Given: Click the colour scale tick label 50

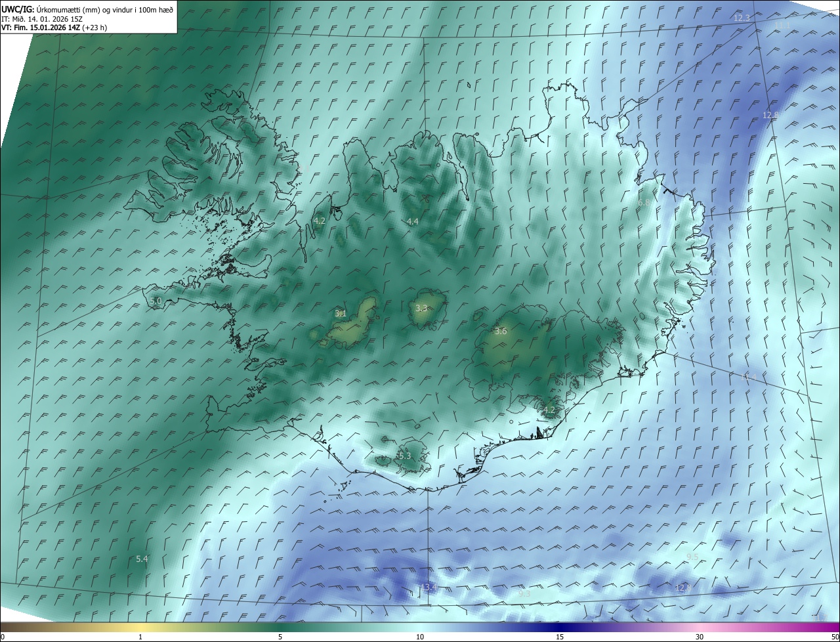Looking at the screenshot, I should (835, 637).
